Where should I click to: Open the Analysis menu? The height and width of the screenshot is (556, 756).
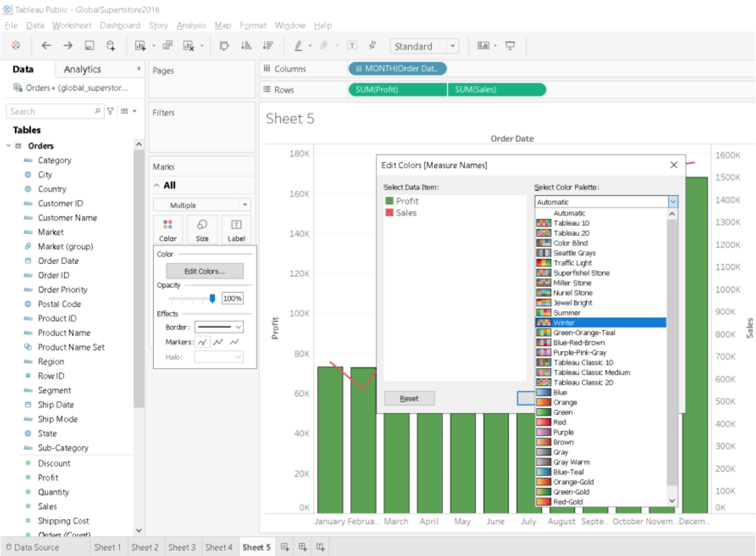191,25
